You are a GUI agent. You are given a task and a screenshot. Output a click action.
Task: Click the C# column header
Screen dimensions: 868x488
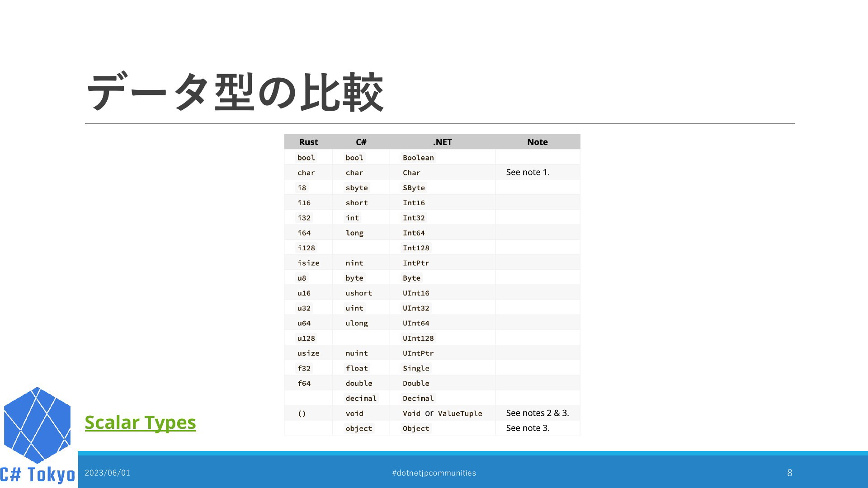click(361, 142)
